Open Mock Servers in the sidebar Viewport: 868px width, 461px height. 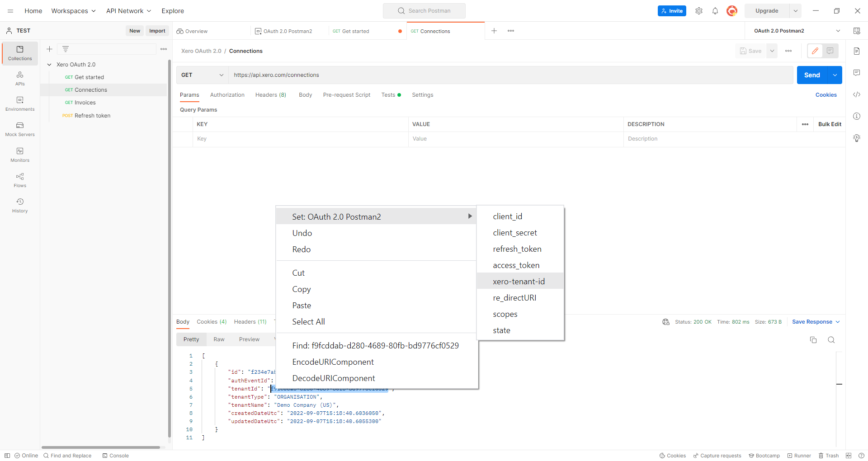(19, 129)
